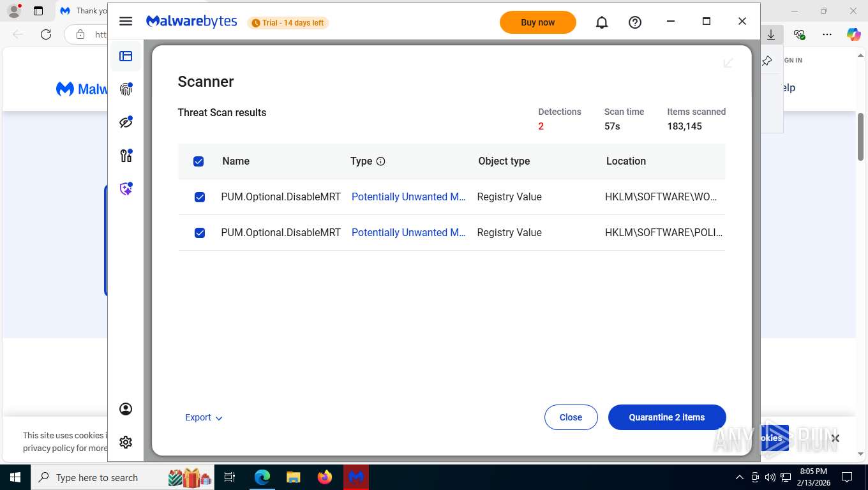Open the Copilot icon in Edge
The image size is (868, 490).
[x=854, y=34]
